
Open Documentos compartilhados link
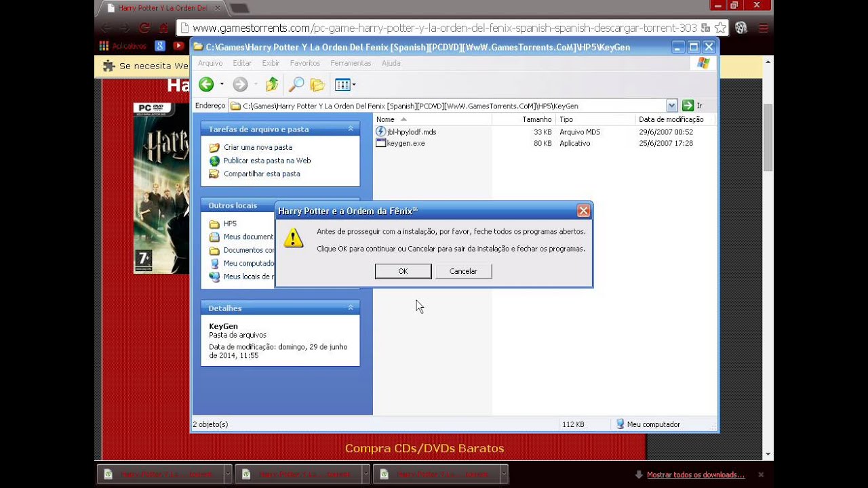[248, 250]
